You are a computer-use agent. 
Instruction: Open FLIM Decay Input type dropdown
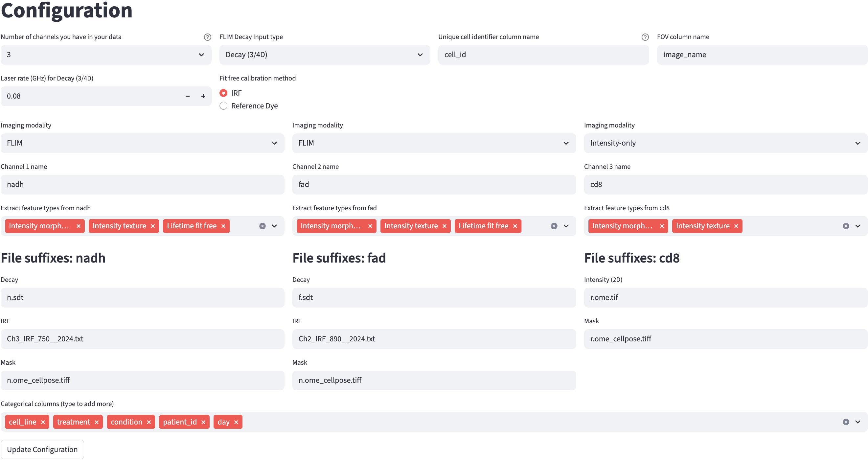[x=325, y=55]
